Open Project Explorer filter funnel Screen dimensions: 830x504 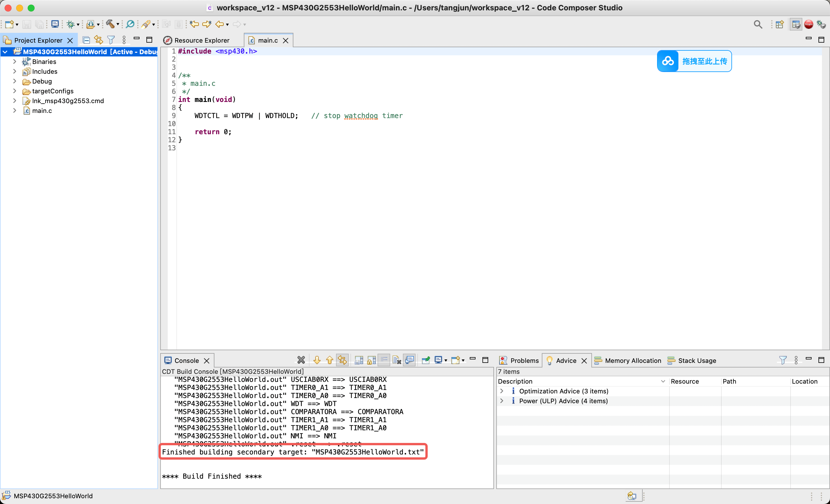coord(111,40)
